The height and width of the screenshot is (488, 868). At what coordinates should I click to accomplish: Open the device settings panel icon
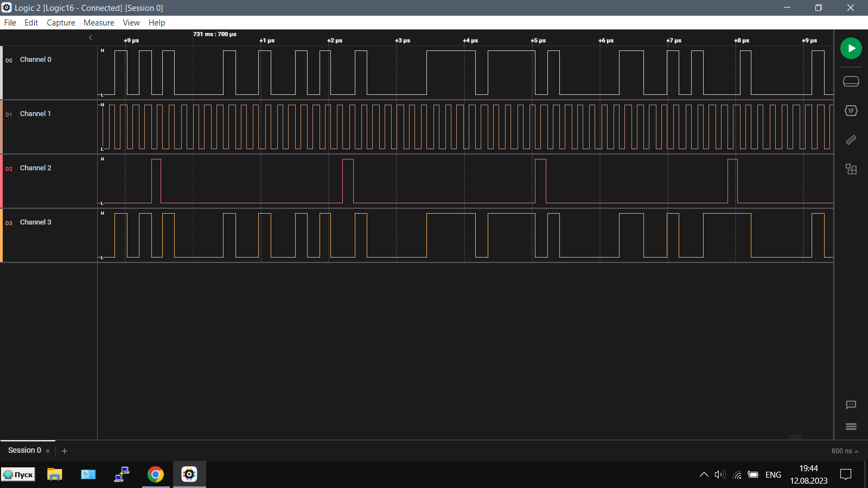tap(851, 81)
